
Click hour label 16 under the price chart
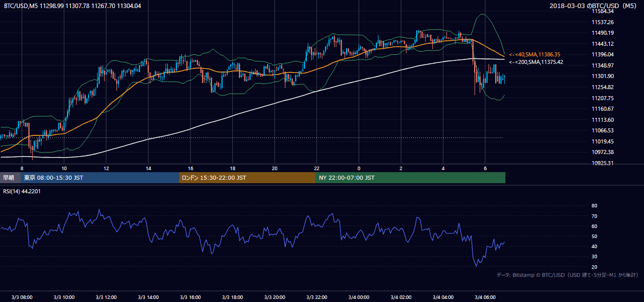click(x=190, y=168)
